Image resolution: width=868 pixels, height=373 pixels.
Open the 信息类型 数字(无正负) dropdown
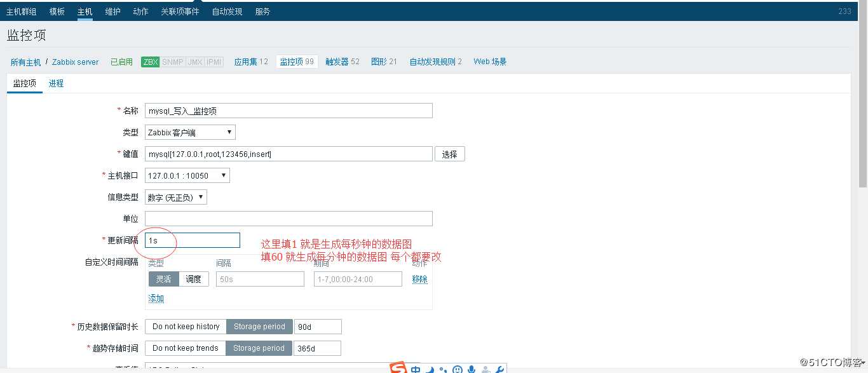click(176, 197)
